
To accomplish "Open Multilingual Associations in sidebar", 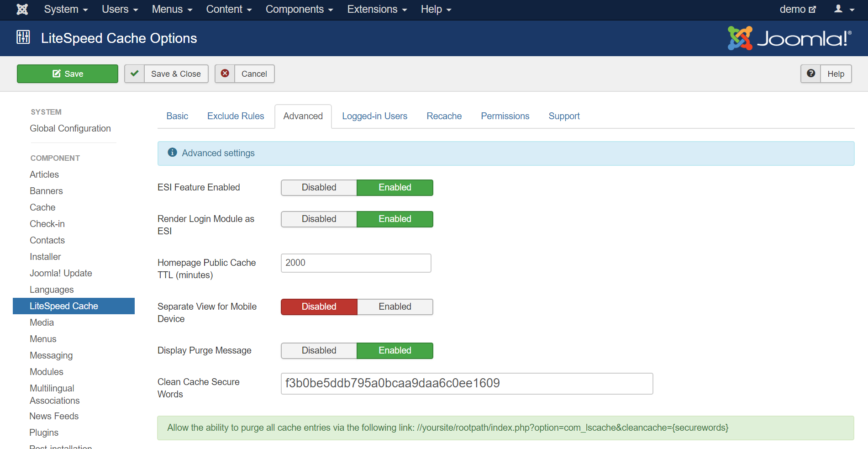I will [55, 394].
